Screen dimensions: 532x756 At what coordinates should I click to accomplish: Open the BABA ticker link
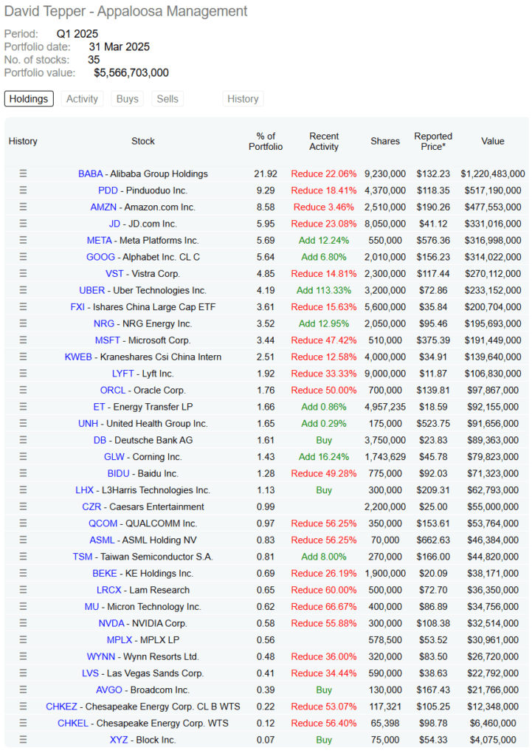pyautogui.click(x=91, y=173)
